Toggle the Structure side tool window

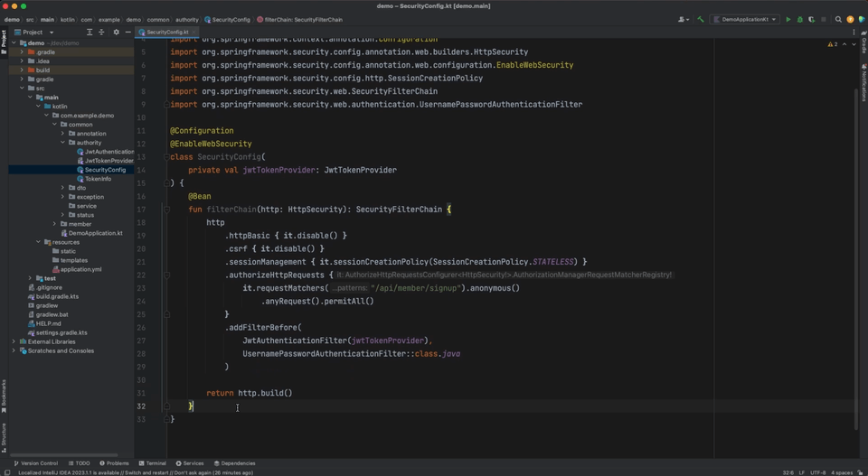pos(4,435)
